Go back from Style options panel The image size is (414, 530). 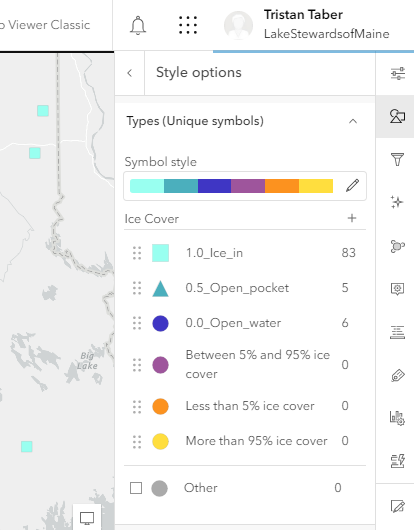130,73
